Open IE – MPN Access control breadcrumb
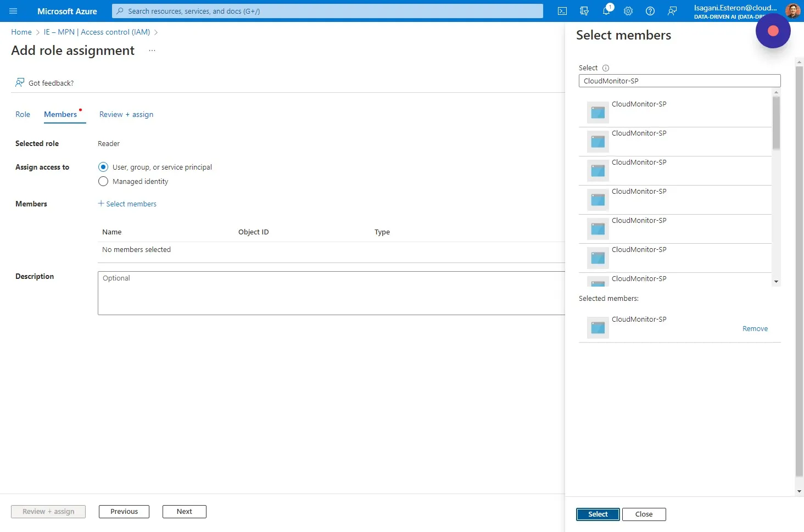The height and width of the screenshot is (532, 804). click(97, 32)
